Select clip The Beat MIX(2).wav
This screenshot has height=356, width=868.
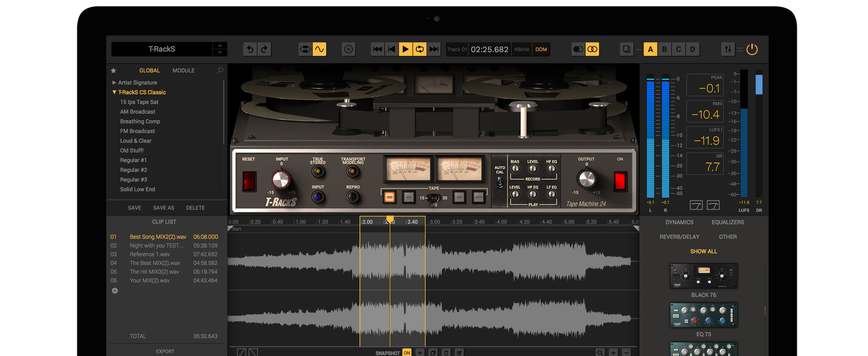(x=164, y=263)
